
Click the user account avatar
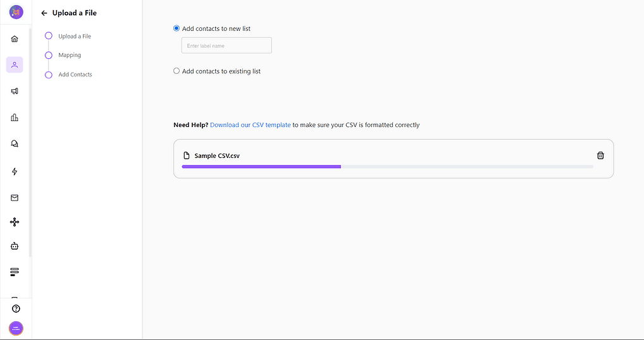click(x=16, y=329)
